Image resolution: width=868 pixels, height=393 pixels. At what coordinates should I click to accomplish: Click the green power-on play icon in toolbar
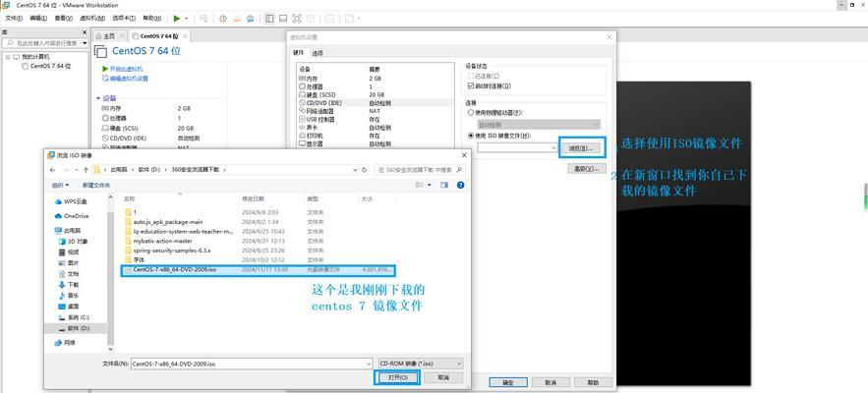(x=177, y=19)
